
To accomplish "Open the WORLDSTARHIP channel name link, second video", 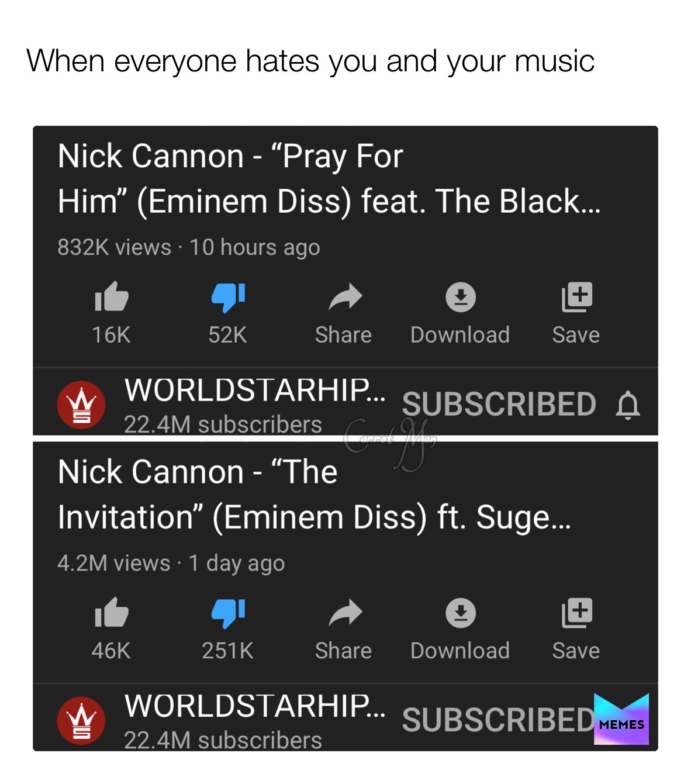I will tap(255, 706).
